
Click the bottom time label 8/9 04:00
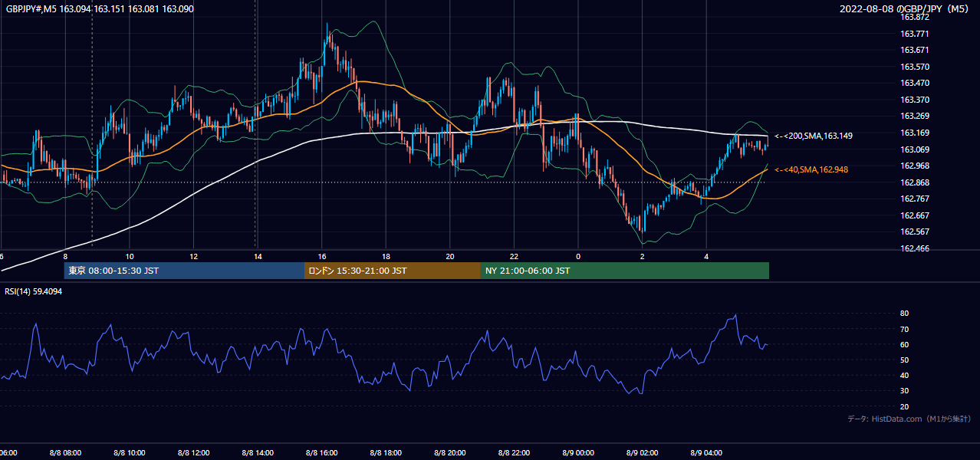point(706,453)
